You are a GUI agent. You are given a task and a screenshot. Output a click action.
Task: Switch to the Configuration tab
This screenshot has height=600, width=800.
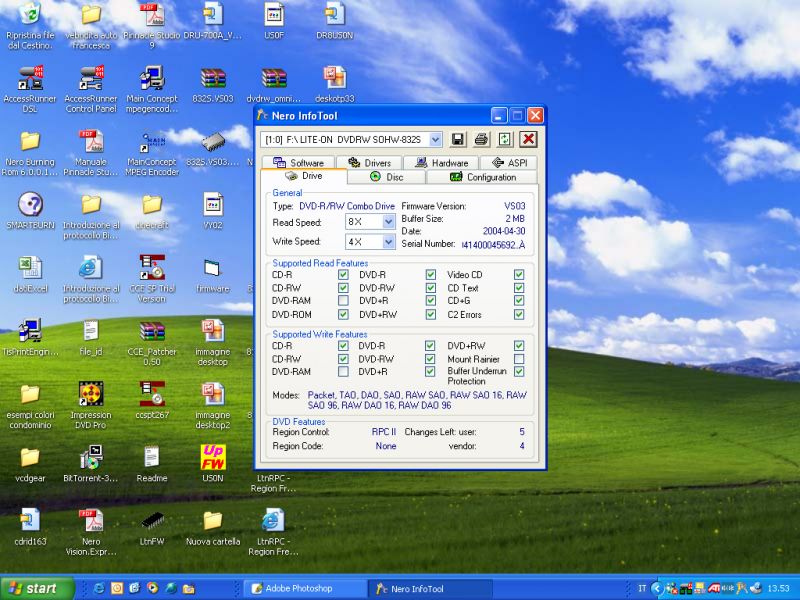tap(482, 177)
